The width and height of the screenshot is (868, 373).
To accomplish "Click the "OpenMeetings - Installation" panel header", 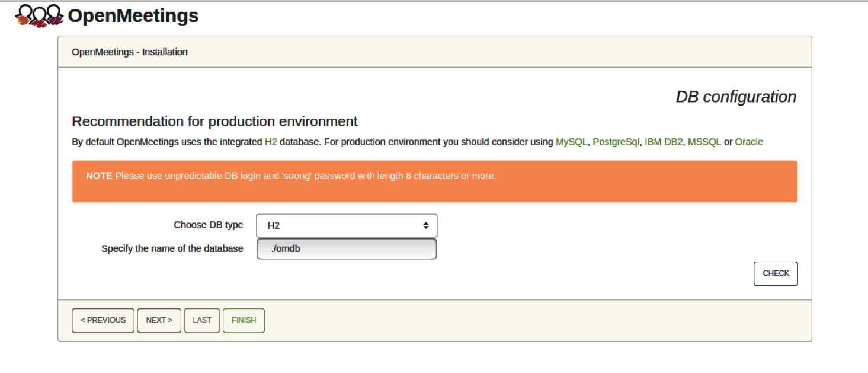I will [130, 52].
